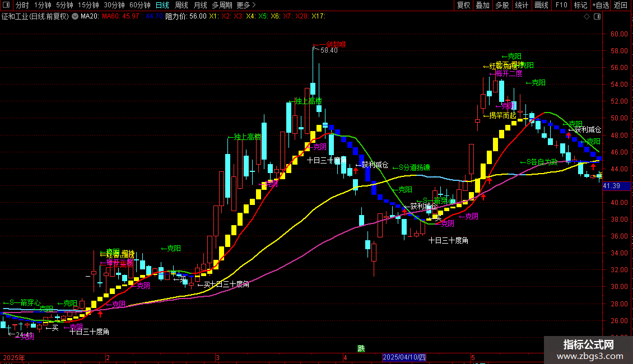Switch to the 周线 weekly tab
Screen dimensions: 633x364
[x=181, y=5]
